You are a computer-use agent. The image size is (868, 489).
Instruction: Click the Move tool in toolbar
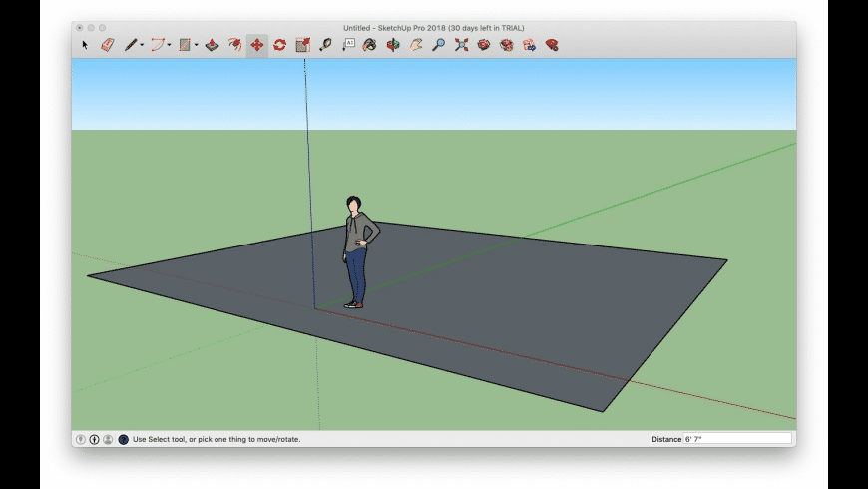click(257, 45)
